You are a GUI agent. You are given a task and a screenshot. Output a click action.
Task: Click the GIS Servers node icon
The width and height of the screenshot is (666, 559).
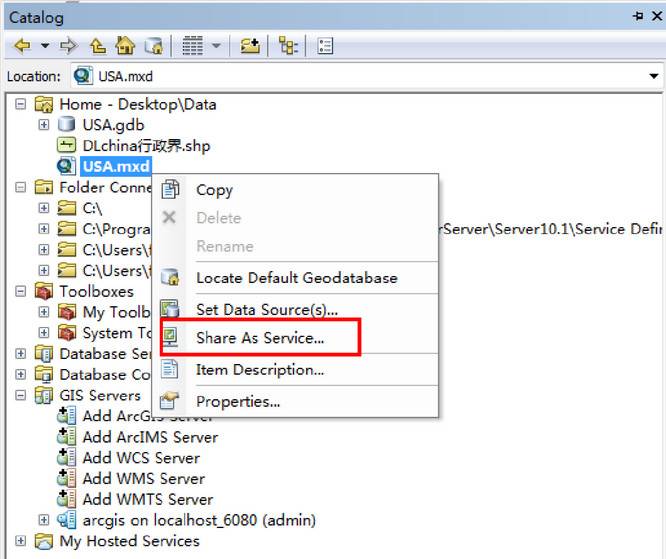pyautogui.click(x=44, y=395)
